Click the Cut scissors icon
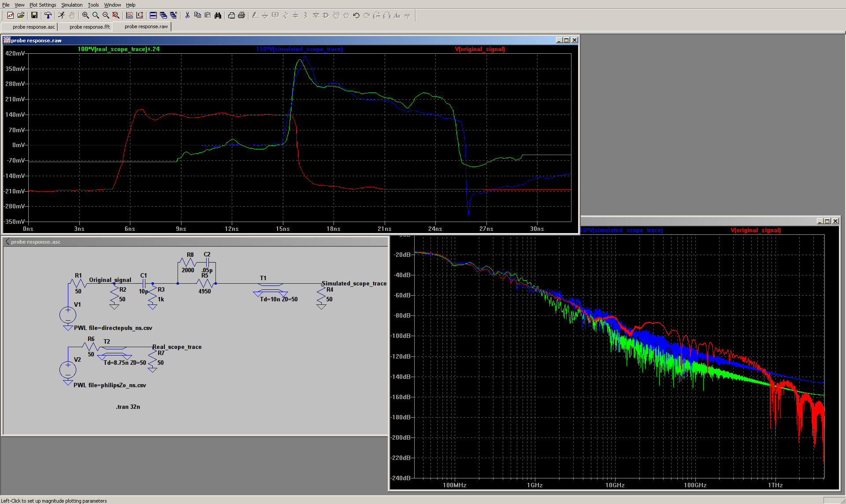Image resolution: width=846 pixels, height=504 pixels. coord(187,15)
